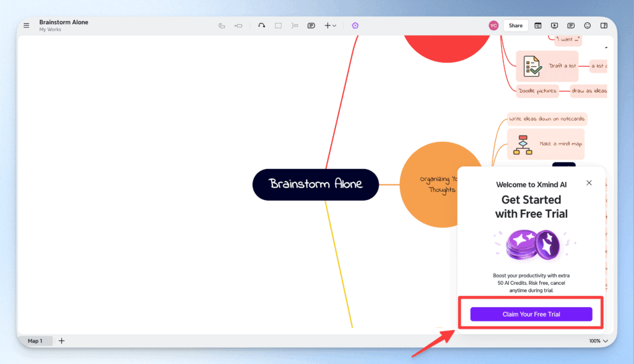Open the hamburger menu
Screen dimensions: 634x364
click(26, 25)
